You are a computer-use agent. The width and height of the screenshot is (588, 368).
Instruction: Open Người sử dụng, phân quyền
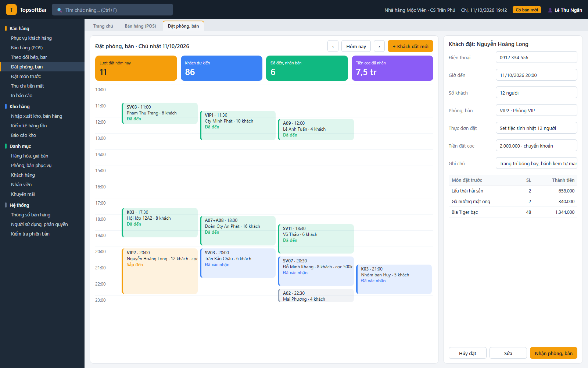click(x=42, y=224)
